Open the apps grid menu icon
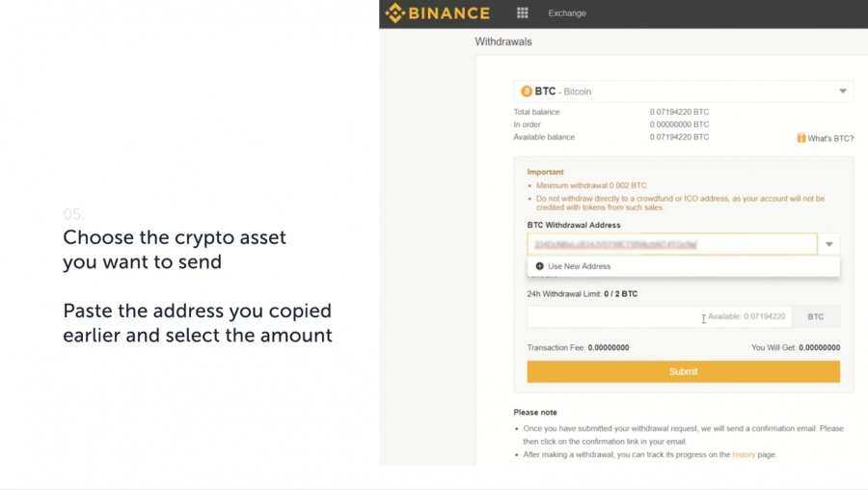The height and width of the screenshot is (490, 868). coord(522,13)
